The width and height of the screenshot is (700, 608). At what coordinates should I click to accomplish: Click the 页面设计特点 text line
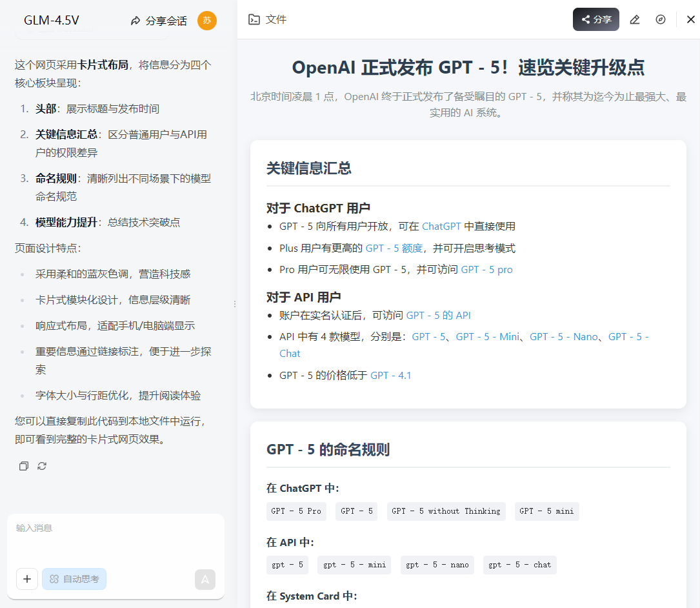pyautogui.click(x=48, y=248)
